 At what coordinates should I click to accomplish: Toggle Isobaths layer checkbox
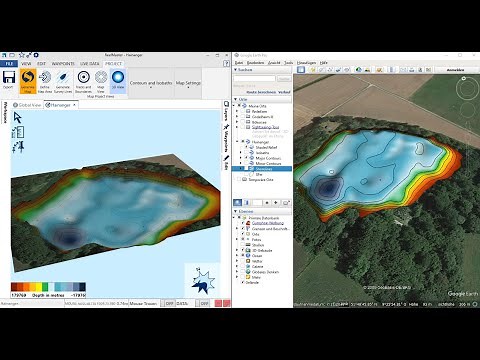(247, 153)
